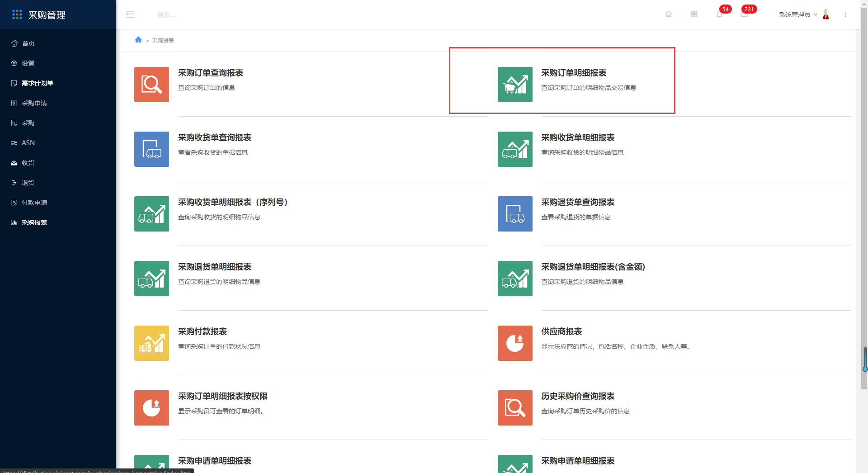The height and width of the screenshot is (473, 868).
Task: Open the 采购订单查询报表 orange search icon
Action: (x=151, y=85)
